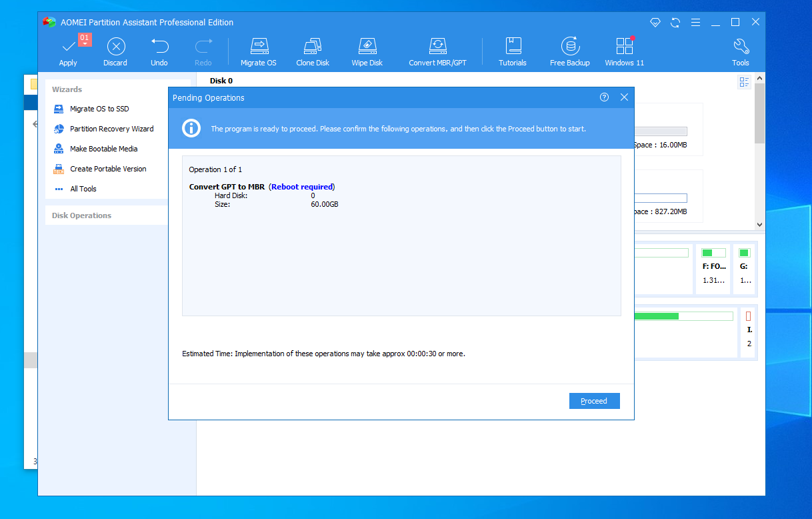Toggle the disk view layout icon

(744, 82)
